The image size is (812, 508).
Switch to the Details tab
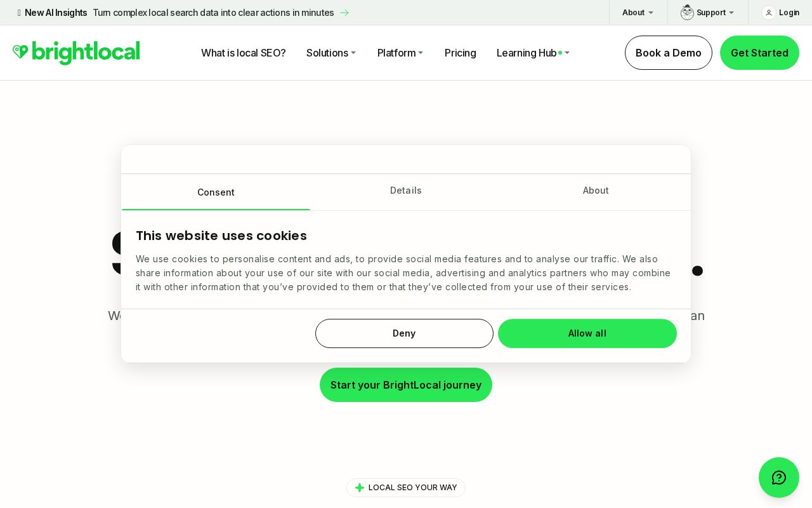[406, 190]
